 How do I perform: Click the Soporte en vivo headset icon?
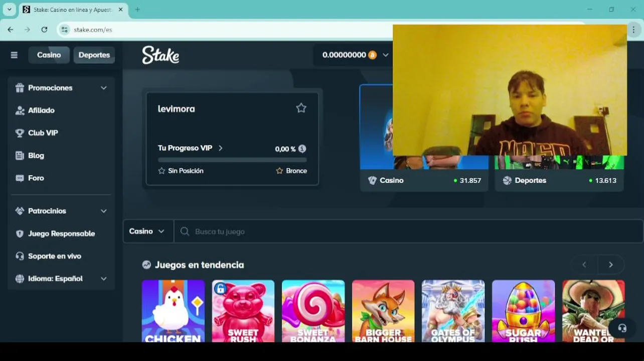point(20,256)
